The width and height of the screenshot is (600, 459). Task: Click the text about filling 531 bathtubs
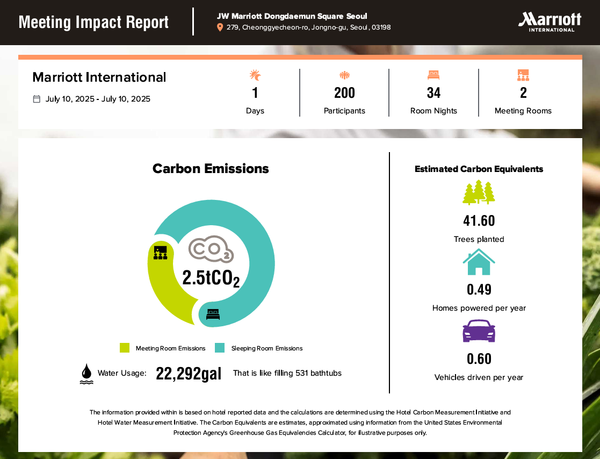(287, 373)
